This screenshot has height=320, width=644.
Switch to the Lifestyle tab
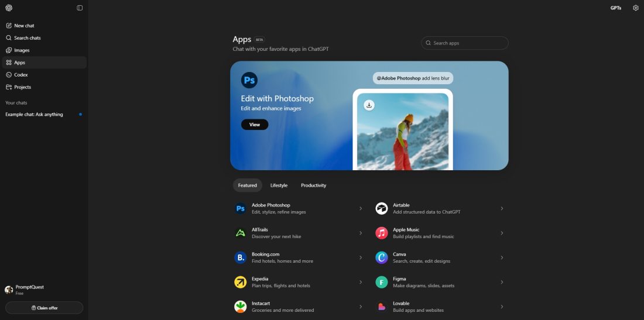[x=279, y=185]
